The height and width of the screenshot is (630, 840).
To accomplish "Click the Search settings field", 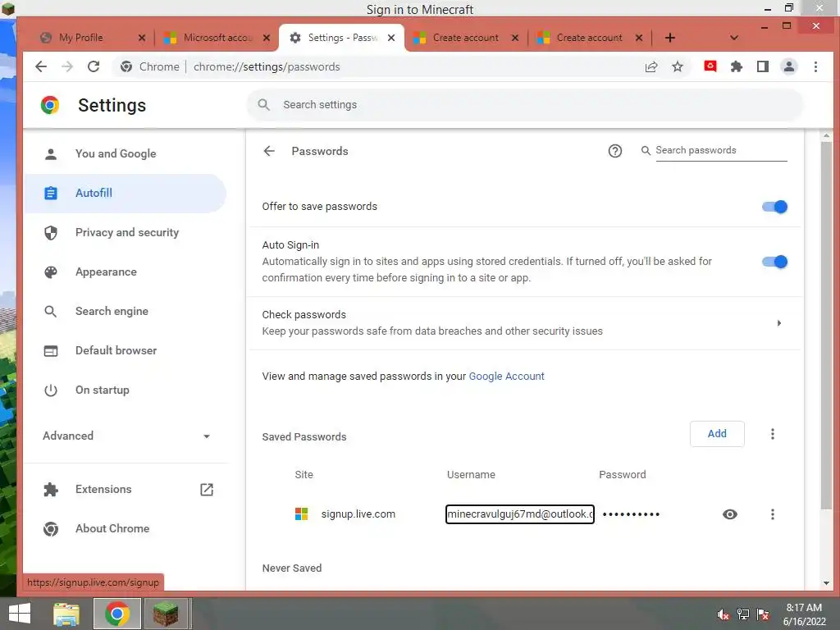I will 525,105.
